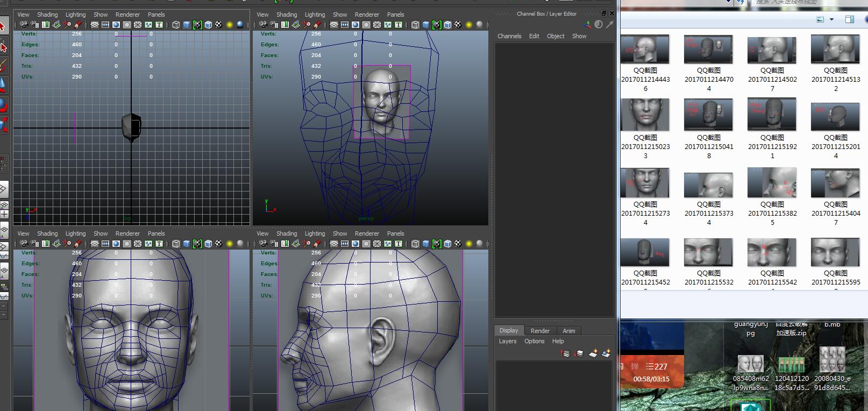Select thumbnail QQ截图20170112144436
Viewport: 868px width, 411px height.
(x=645, y=49)
